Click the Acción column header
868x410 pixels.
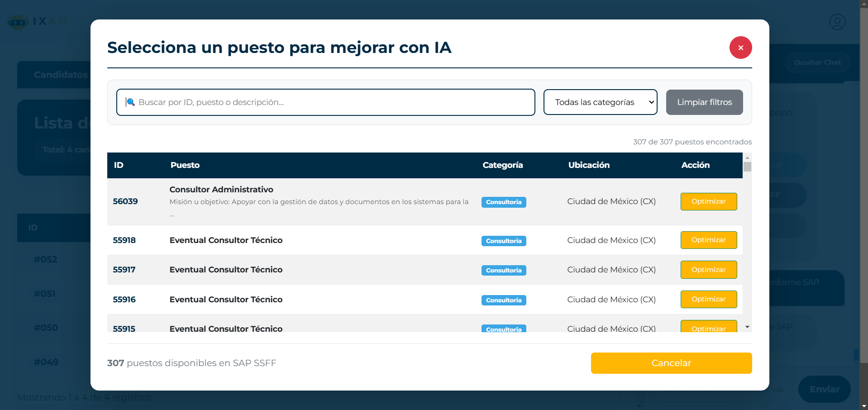tap(696, 165)
